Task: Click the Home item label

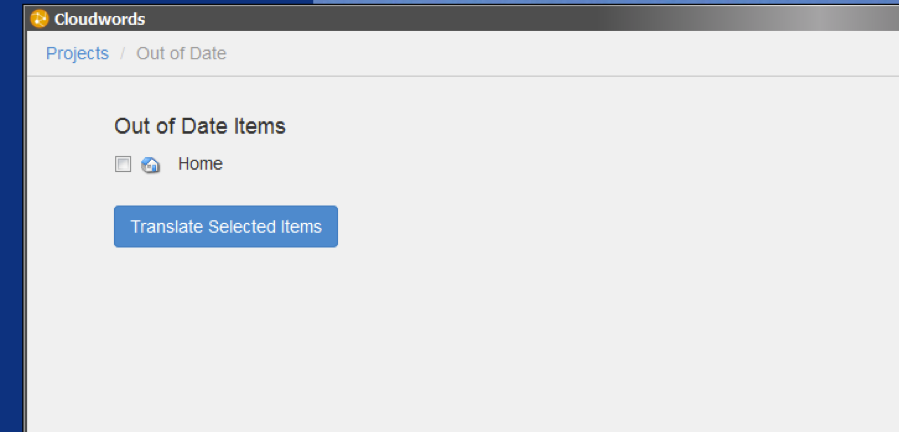Action: pyautogui.click(x=200, y=164)
